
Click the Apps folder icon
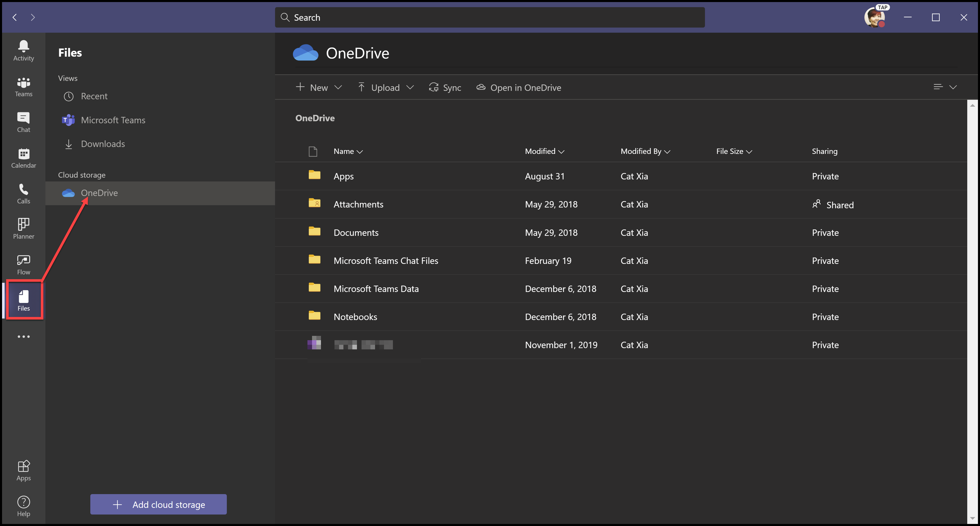click(x=314, y=175)
